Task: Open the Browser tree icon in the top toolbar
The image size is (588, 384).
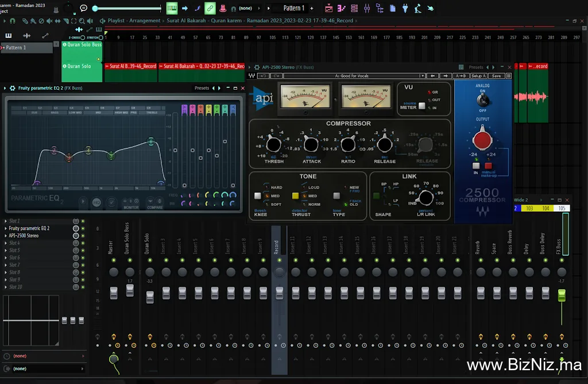Action: pyautogui.click(x=380, y=8)
